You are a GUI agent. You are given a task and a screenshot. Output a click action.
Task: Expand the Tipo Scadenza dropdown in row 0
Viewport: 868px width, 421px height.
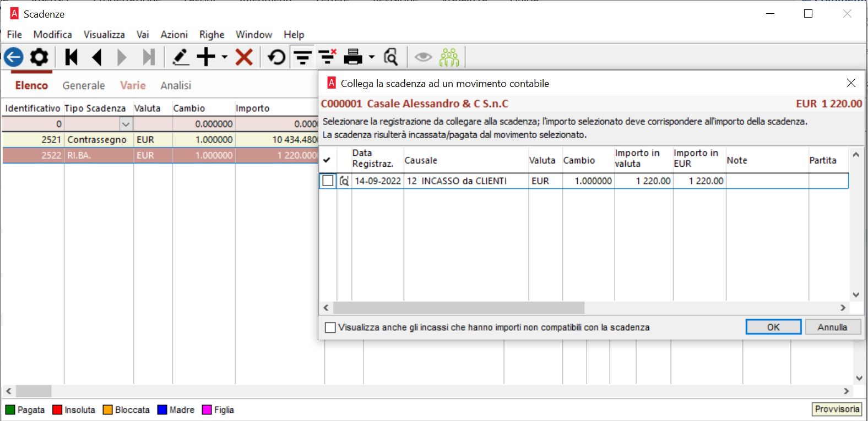(x=126, y=124)
